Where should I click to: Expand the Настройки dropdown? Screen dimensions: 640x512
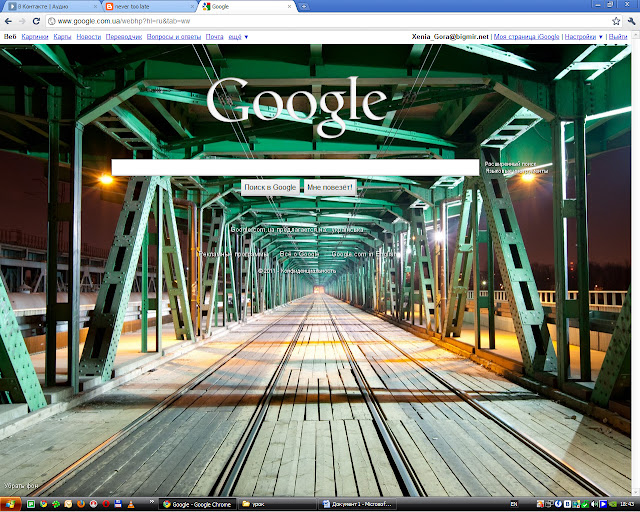point(583,37)
